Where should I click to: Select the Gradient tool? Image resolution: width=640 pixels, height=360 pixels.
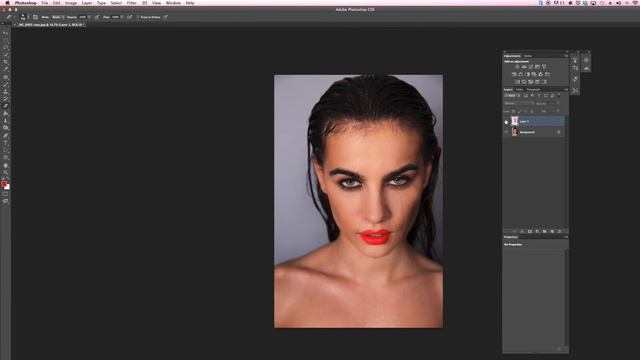point(6,113)
